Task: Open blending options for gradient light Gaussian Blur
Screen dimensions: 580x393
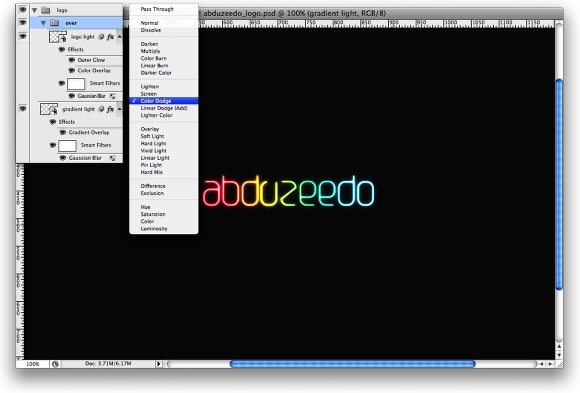Action: 113,158
